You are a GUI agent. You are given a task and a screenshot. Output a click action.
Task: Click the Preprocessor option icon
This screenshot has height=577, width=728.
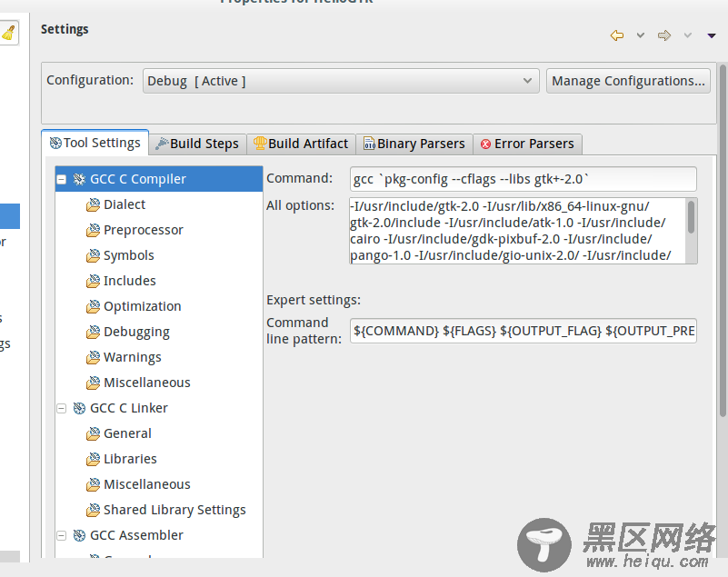(93, 230)
